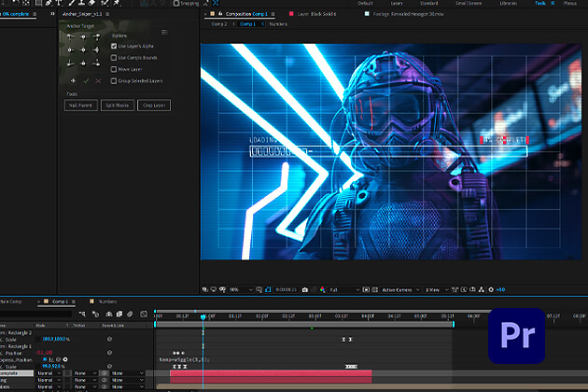Toggle motion blur icon in timeline header
This screenshot has height=392, width=588.
[x=130, y=314]
